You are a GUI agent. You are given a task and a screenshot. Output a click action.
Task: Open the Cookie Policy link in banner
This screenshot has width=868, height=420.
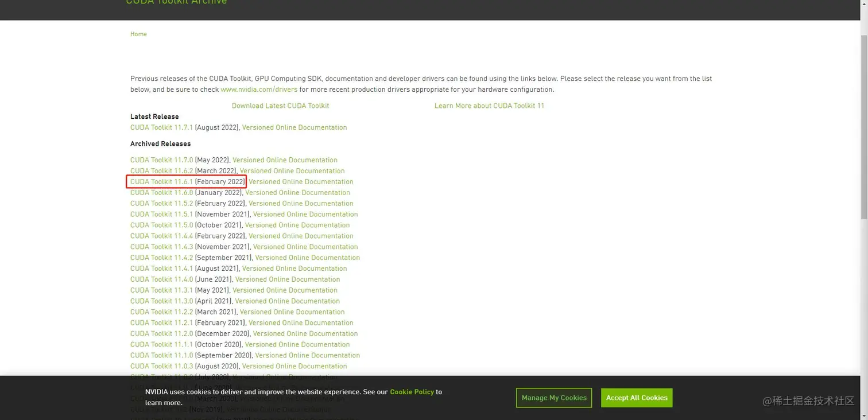point(412,392)
